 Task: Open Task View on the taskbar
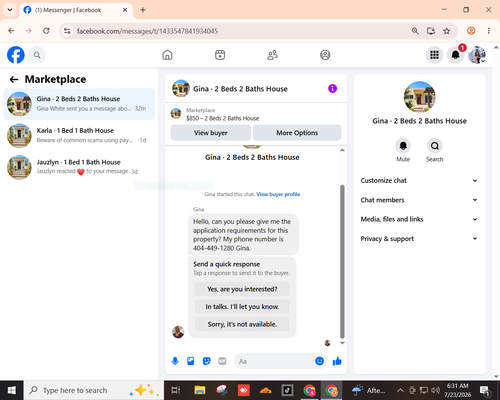coord(176,390)
